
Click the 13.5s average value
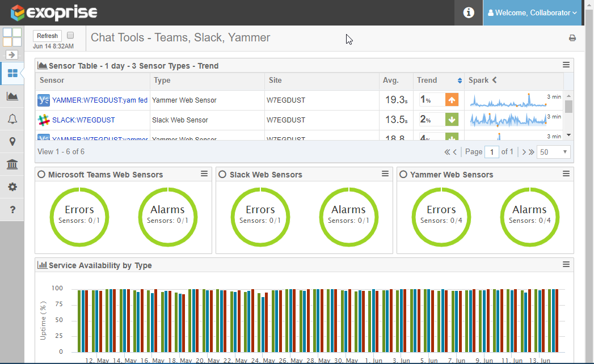pyautogui.click(x=396, y=120)
